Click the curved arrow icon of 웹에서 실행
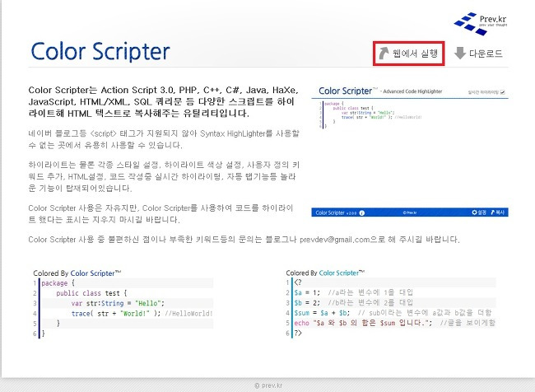The image size is (535, 392). tap(384, 53)
